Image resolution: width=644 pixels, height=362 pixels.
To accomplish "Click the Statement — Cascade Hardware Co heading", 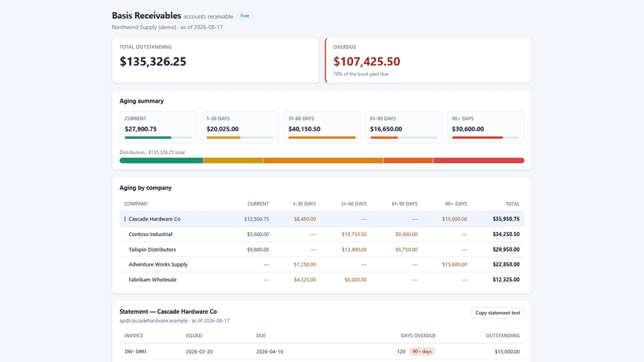I will pyautogui.click(x=168, y=312).
